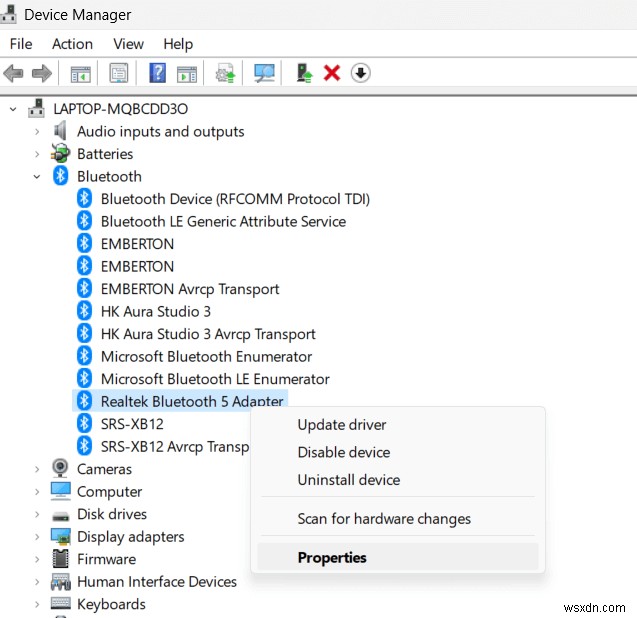This screenshot has width=637, height=618.
Task: Open the File menu
Action: 21,44
